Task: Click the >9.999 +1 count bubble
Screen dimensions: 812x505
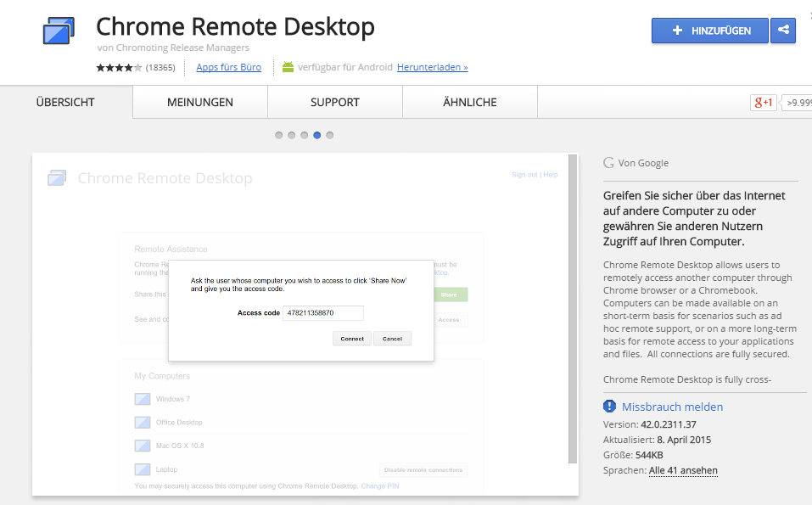Action: [797, 103]
